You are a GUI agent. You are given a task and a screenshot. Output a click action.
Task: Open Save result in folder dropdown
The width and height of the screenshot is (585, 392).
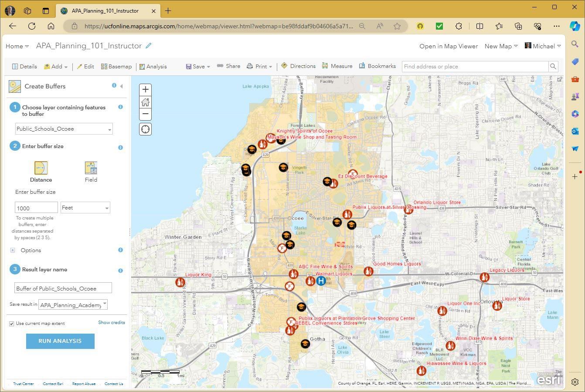coord(73,305)
